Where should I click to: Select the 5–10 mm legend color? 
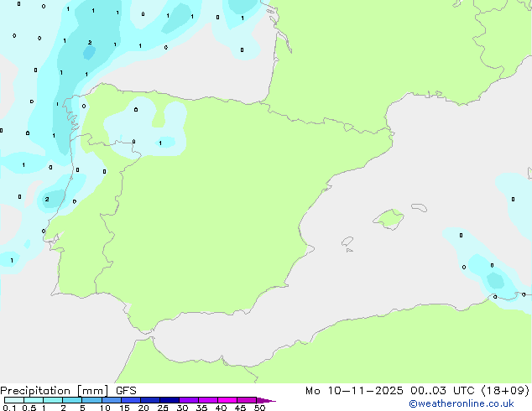tap(91, 400)
